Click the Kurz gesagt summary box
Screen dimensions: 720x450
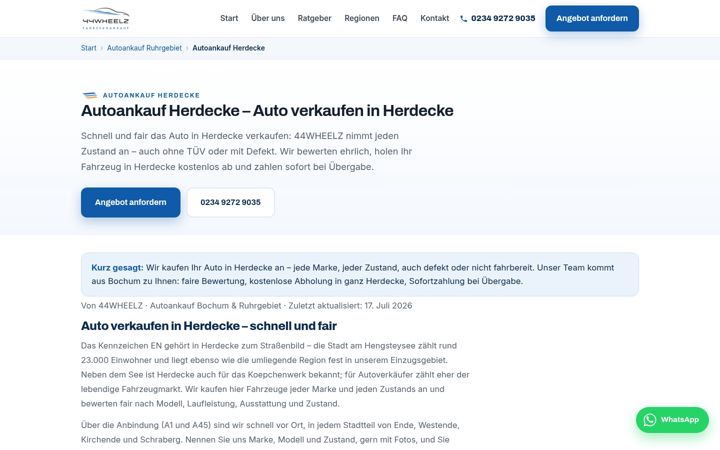click(360, 274)
